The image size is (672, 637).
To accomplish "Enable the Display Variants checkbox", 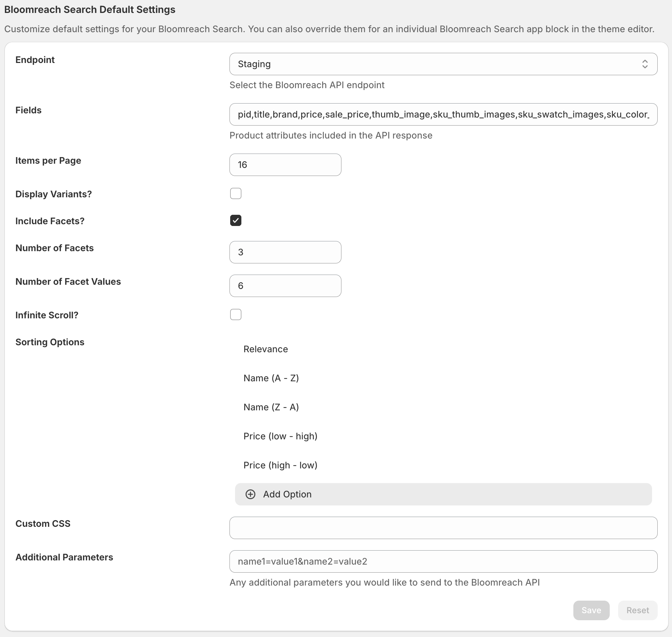I will [236, 193].
